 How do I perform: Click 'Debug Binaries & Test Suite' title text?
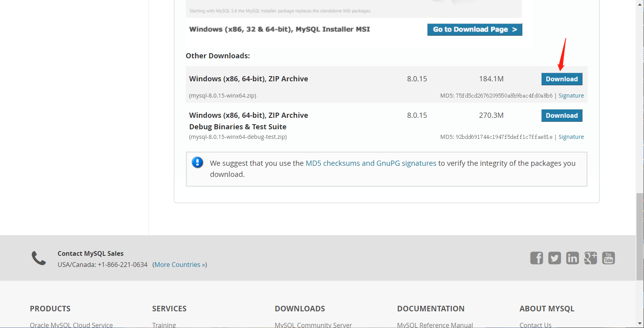click(238, 127)
